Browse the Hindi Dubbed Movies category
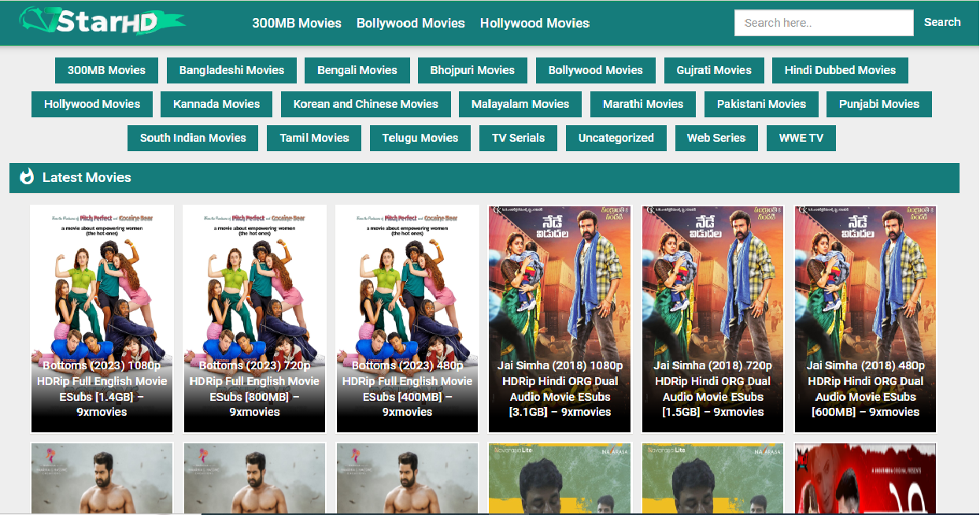This screenshot has height=515, width=980. point(840,70)
